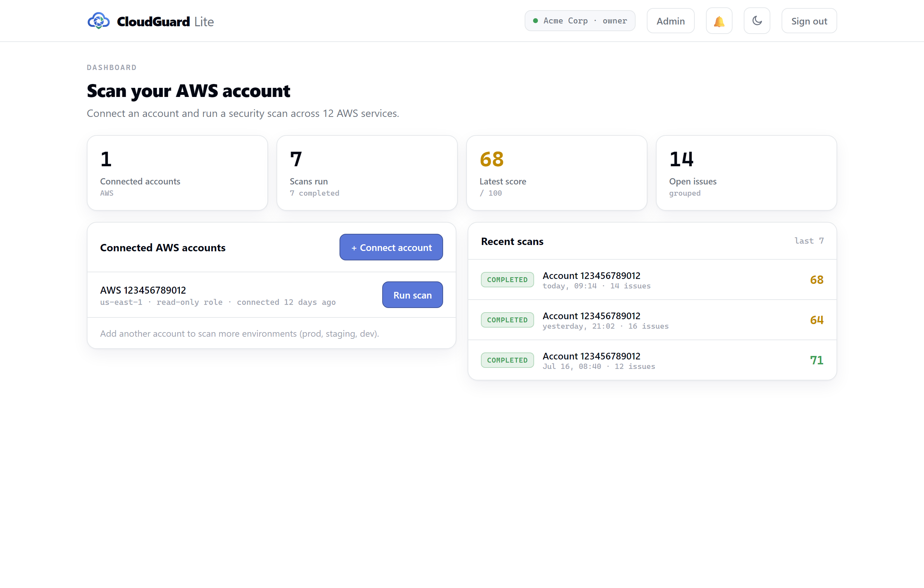Click the 'Recent scans' heading
Screen dimensions: 924x588
point(512,241)
